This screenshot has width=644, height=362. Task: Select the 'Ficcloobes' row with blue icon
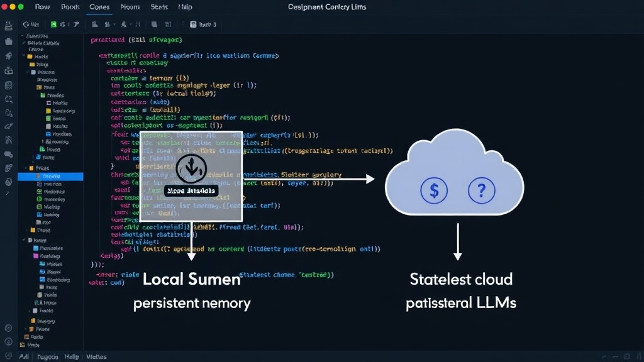pyautogui.click(x=48, y=248)
